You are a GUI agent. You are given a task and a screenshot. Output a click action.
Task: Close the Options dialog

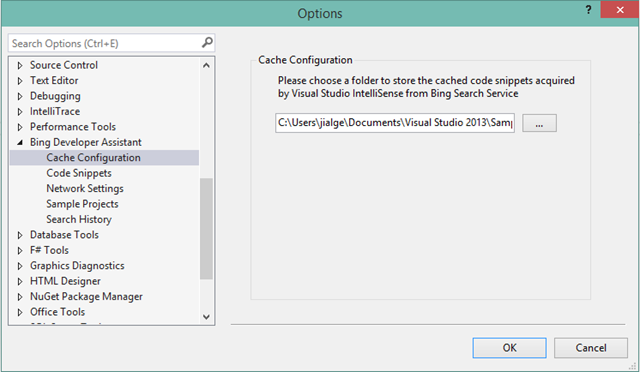(x=620, y=10)
